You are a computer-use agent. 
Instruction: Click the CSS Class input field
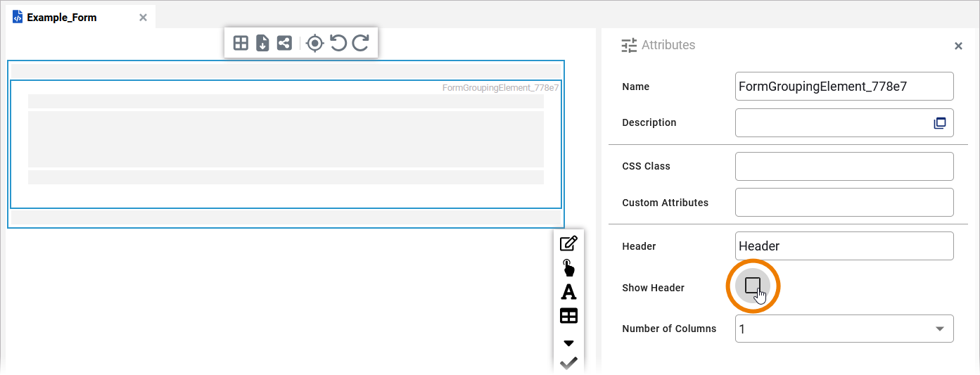[x=844, y=167]
